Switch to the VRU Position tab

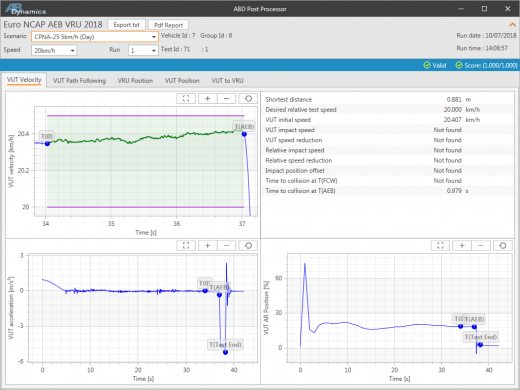click(135, 81)
